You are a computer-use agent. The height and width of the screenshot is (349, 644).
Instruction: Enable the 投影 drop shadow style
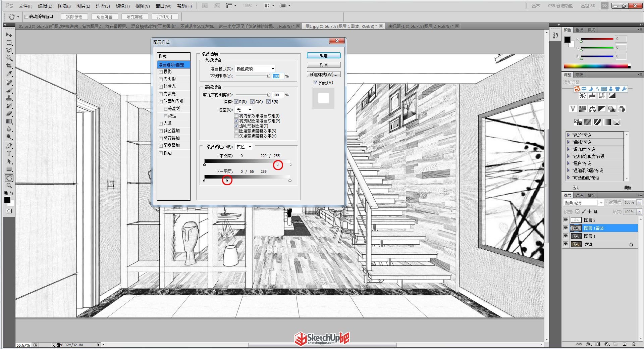(x=161, y=72)
